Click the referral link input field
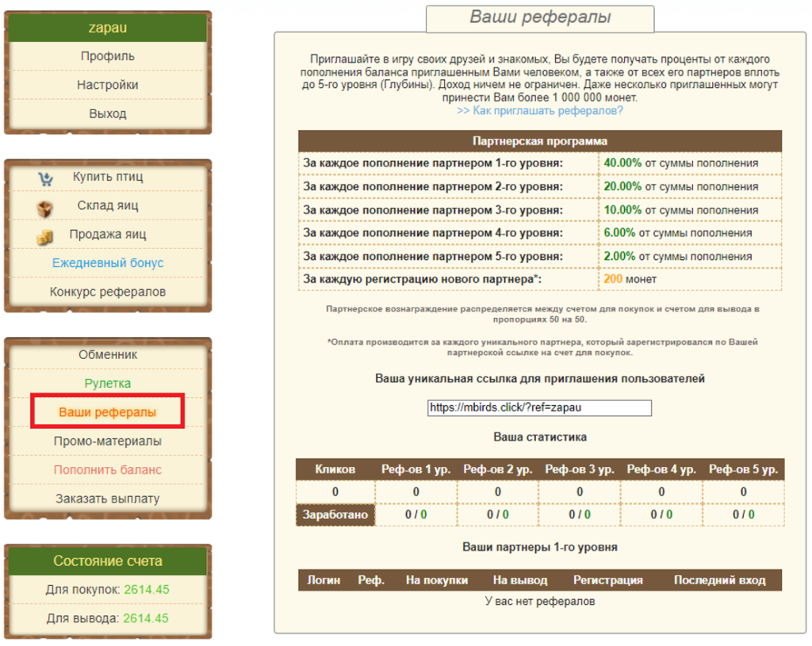This screenshot has width=812, height=646. click(x=539, y=408)
